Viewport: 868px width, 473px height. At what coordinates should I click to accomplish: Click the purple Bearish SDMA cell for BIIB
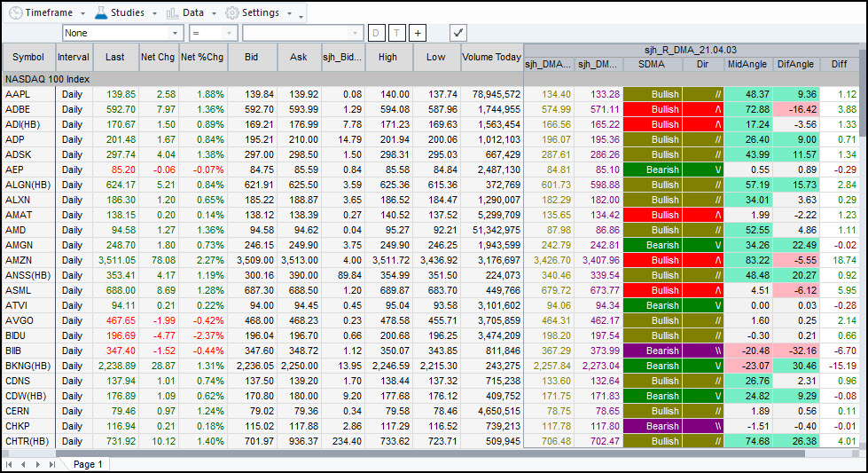[653, 351]
